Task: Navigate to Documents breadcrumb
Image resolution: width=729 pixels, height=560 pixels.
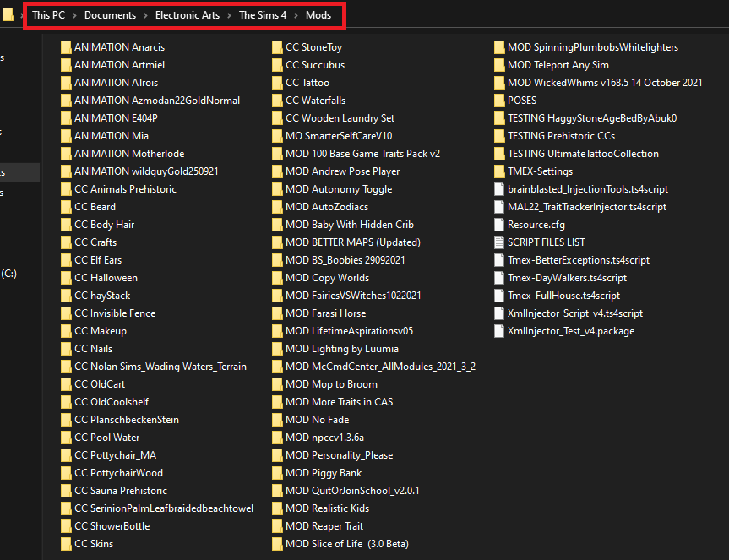Action: tap(110, 15)
